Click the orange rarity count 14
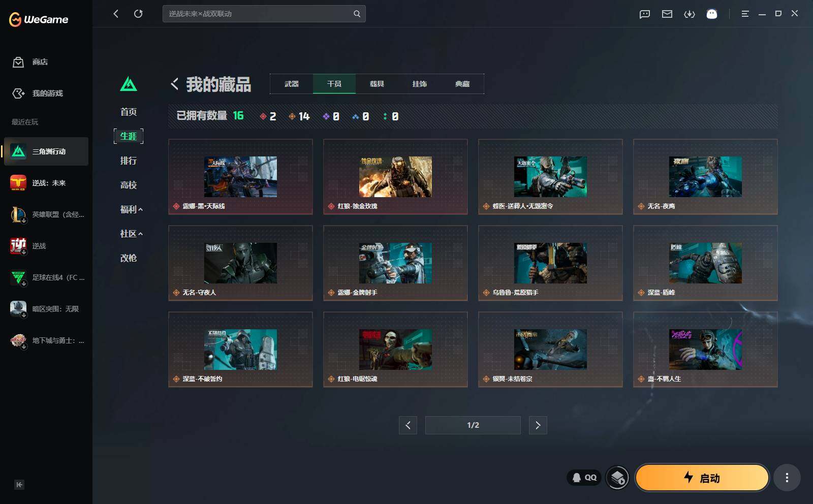This screenshot has height=504, width=813. (299, 116)
